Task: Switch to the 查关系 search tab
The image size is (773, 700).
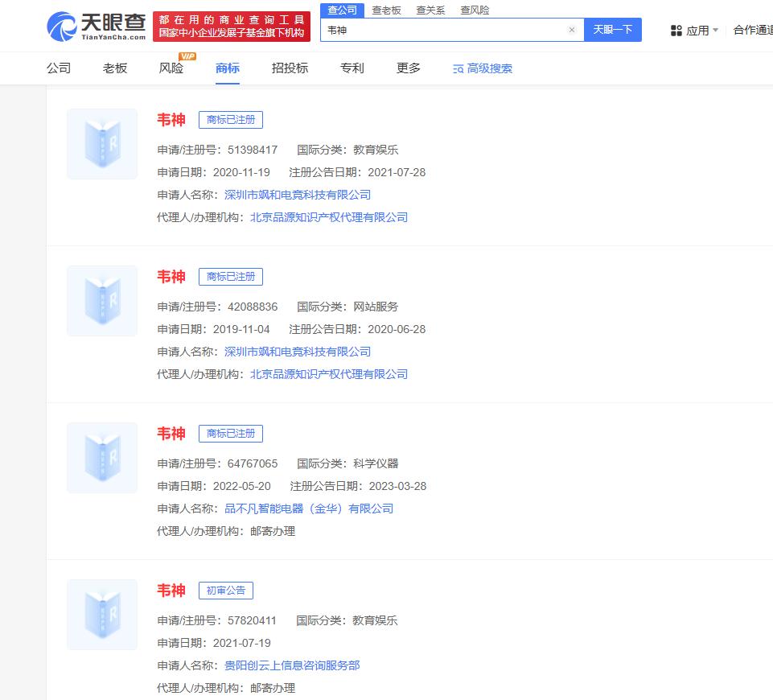Action: [x=430, y=10]
